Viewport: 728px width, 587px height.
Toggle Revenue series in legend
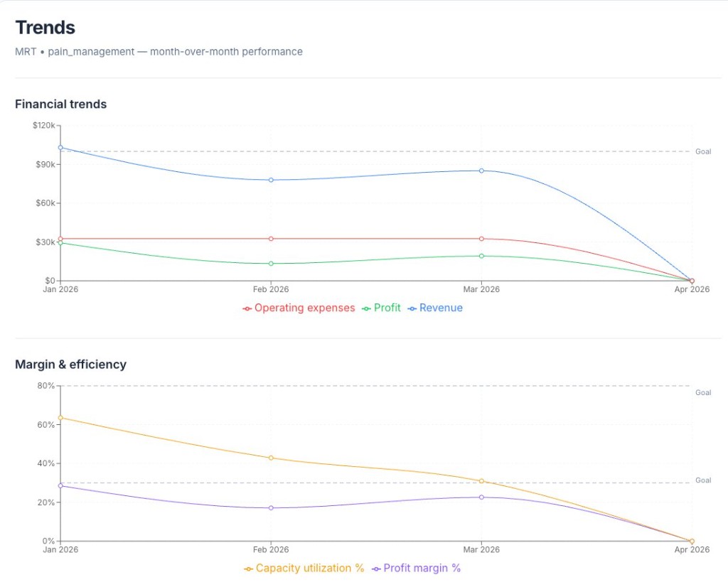tap(435, 308)
